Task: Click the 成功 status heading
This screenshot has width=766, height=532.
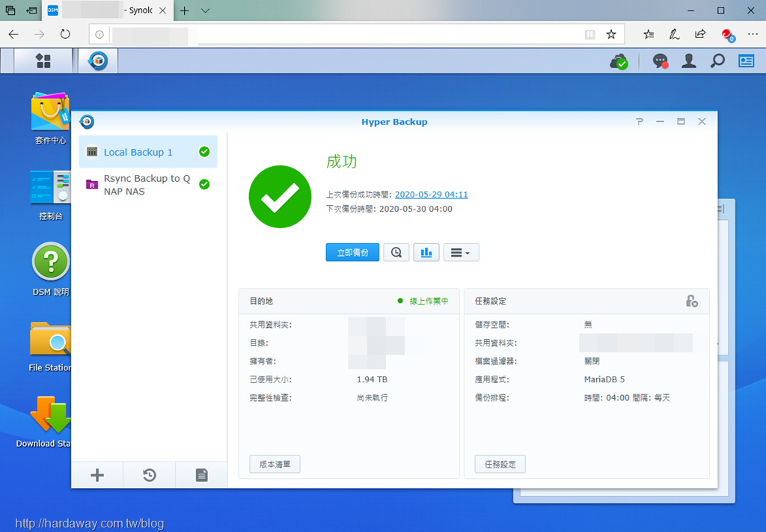Action: pyautogui.click(x=341, y=162)
